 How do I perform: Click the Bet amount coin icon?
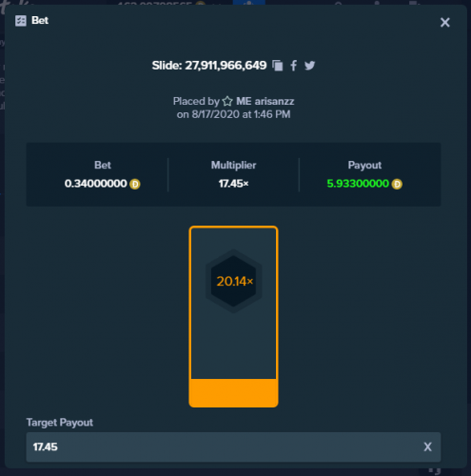tap(135, 184)
